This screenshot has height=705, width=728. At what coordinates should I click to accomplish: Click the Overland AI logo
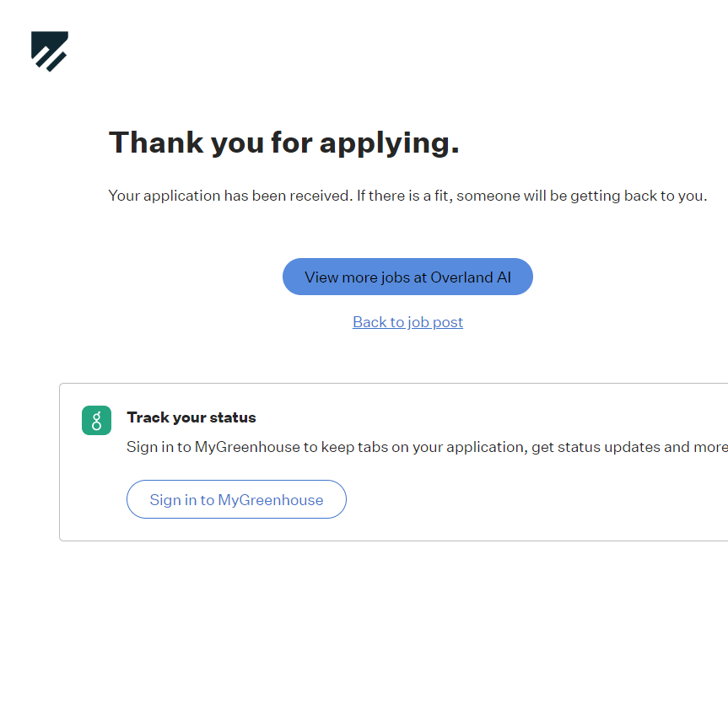[x=50, y=51]
